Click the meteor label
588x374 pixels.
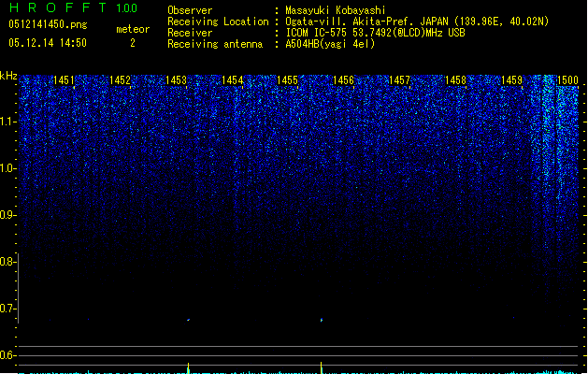pyautogui.click(x=133, y=29)
